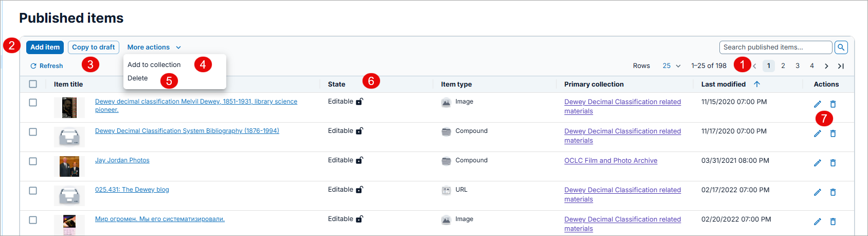Open the Dewey decimal classification Melvil Dewey link
This screenshot has height=236, width=868.
click(196, 106)
